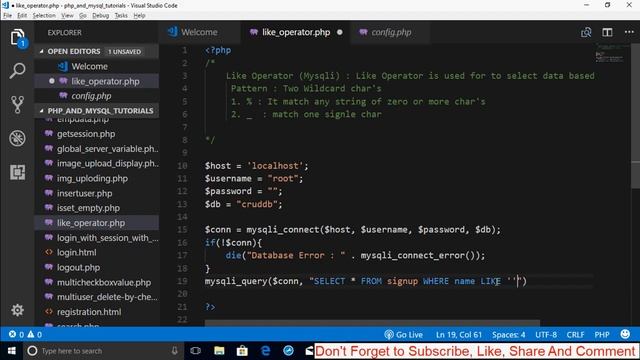
Task: Open the Debug view icon
Action: coord(17,138)
